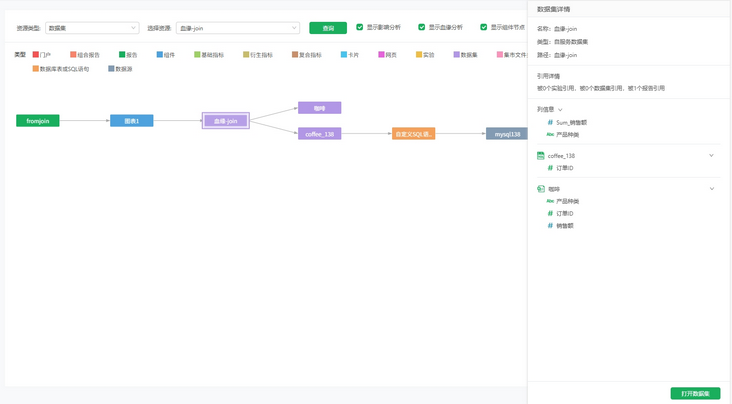732x404 pixels.
Task: Collapse the coffee_138 section chevron
Action: [x=711, y=156]
